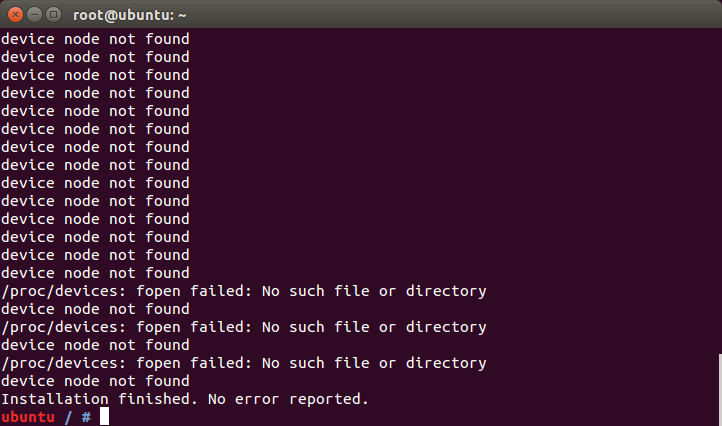
Task: Click the terminal scrollbar thumb
Action: click(x=720, y=390)
